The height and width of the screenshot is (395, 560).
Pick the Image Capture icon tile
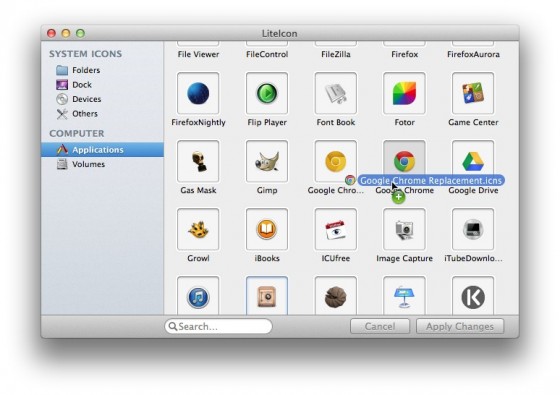click(x=404, y=229)
